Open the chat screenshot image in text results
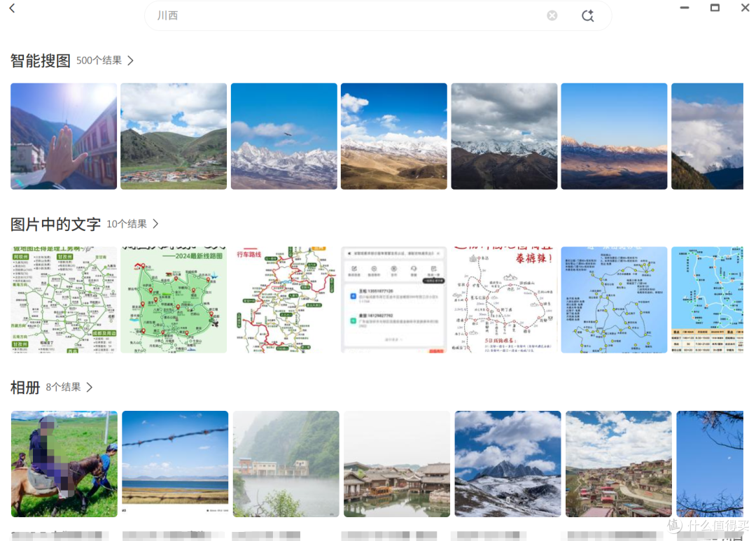The width and height of the screenshot is (756, 541). tap(394, 300)
